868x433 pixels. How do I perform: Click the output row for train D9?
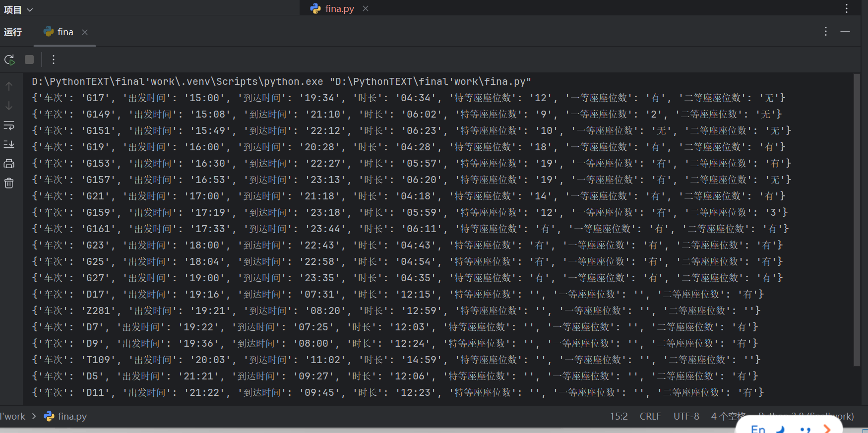(x=395, y=343)
